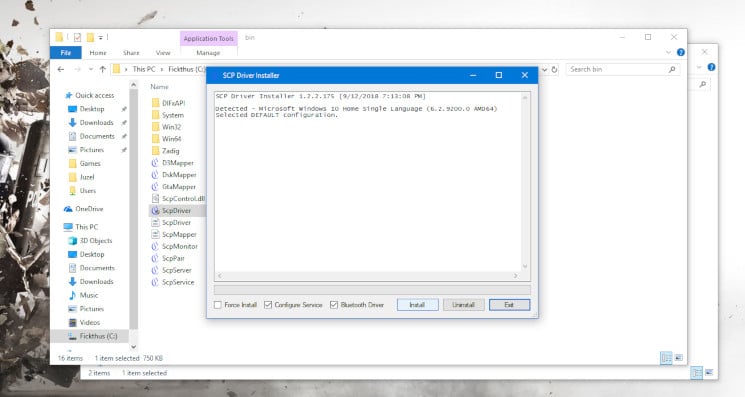Open the Home ribbon tab
The height and width of the screenshot is (397, 745).
(98, 53)
